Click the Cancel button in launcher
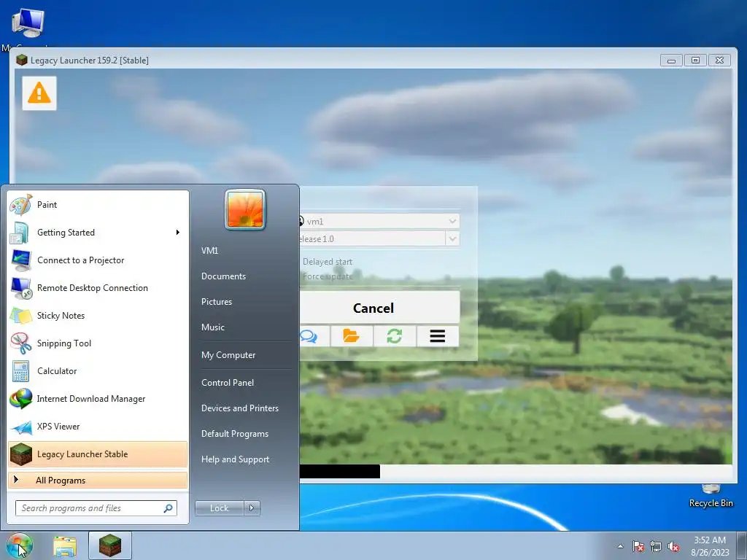The image size is (747, 560). point(379,308)
